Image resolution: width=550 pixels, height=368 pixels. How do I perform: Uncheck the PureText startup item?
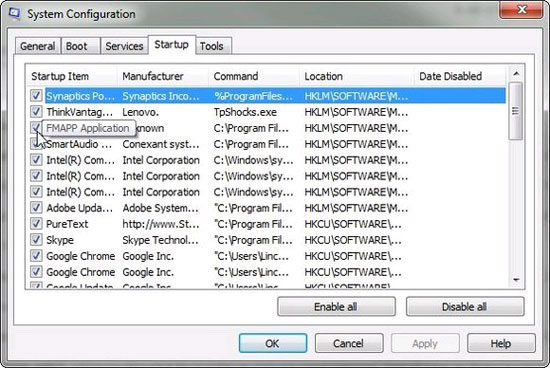36,223
